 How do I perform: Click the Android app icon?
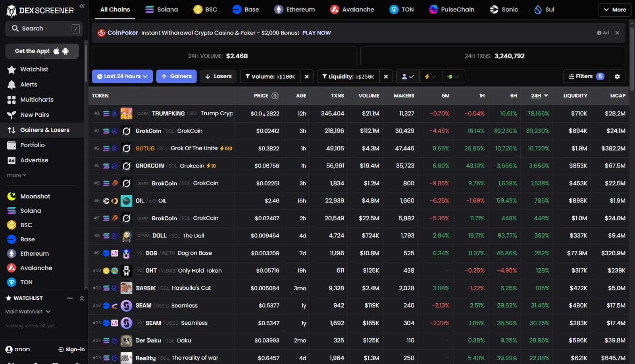(65, 51)
